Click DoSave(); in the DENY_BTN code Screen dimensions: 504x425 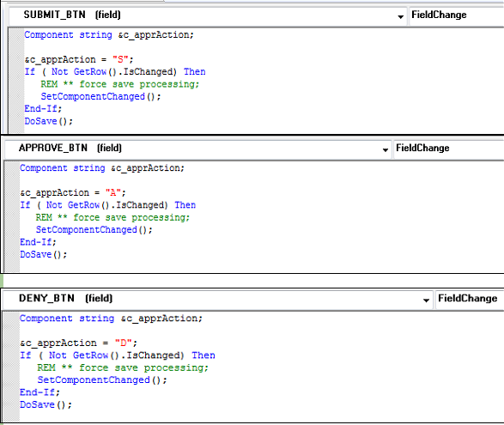point(46,404)
